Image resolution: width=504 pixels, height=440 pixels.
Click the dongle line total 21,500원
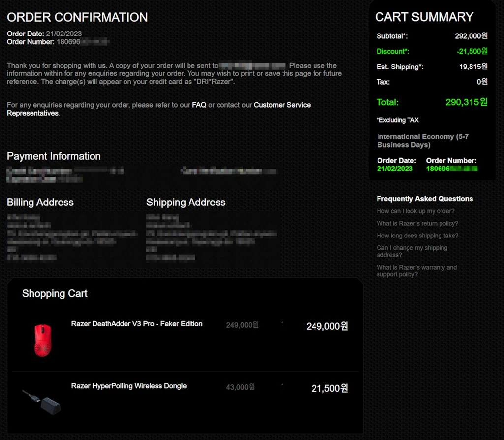pos(330,388)
